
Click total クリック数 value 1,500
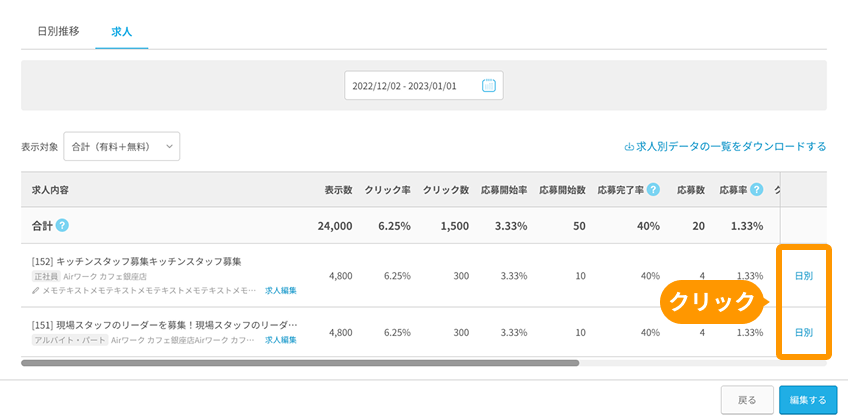click(x=455, y=226)
